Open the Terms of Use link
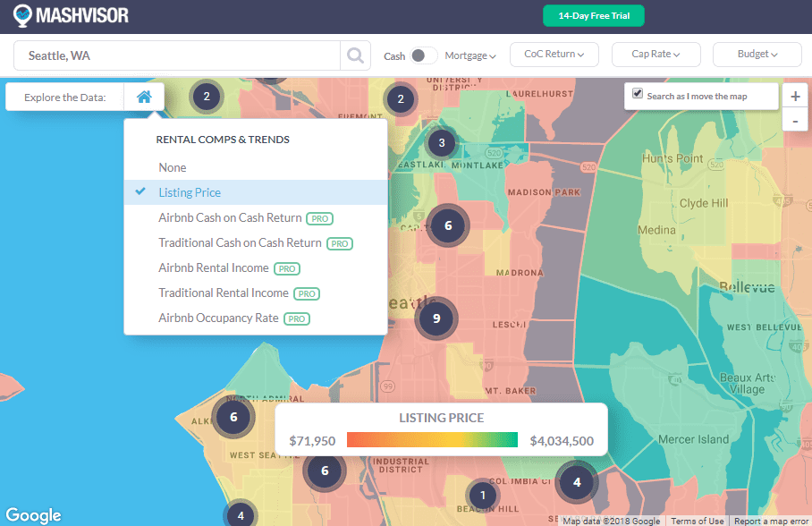812x526 pixels. pos(698,521)
